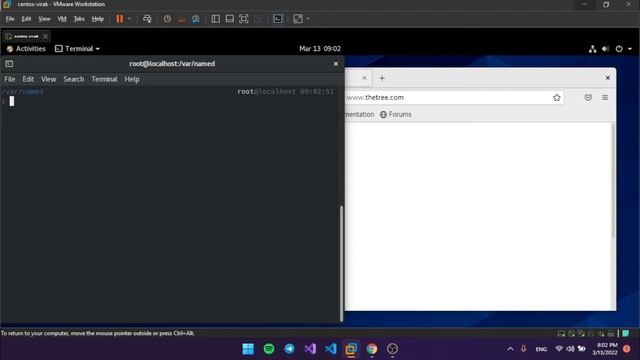Expand the stretch guest dropdown arrow
Image resolution: width=640 pixels, height=360 pixels.
pos(308,19)
